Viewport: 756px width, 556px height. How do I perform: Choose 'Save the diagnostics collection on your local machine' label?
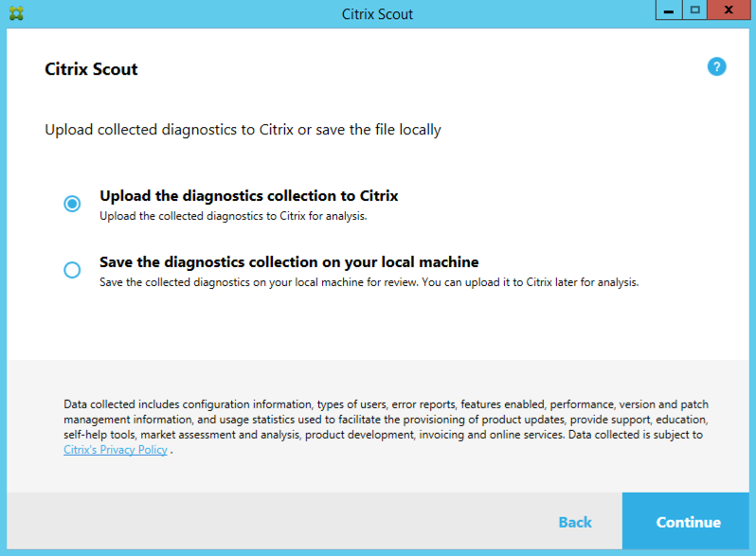click(289, 261)
